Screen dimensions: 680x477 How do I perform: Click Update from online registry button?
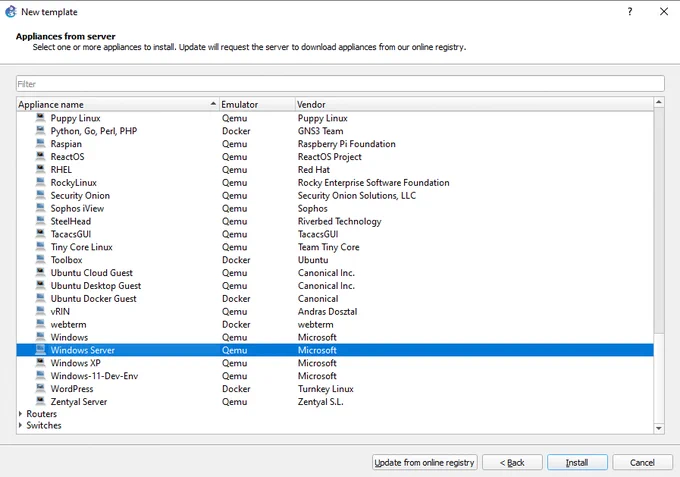[x=425, y=462]
